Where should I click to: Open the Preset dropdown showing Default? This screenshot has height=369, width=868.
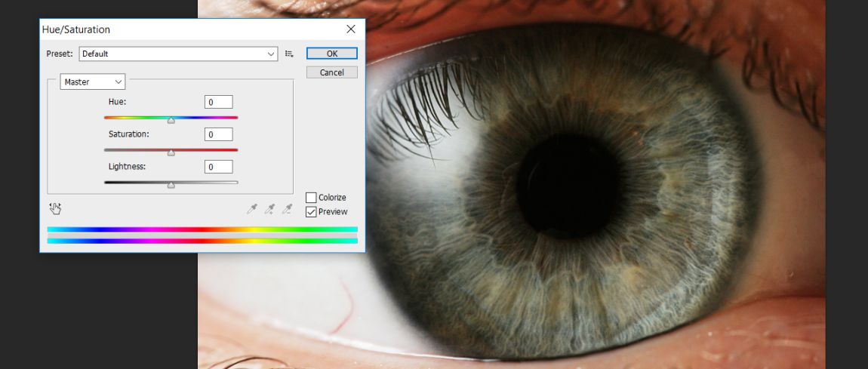(178, 54)
